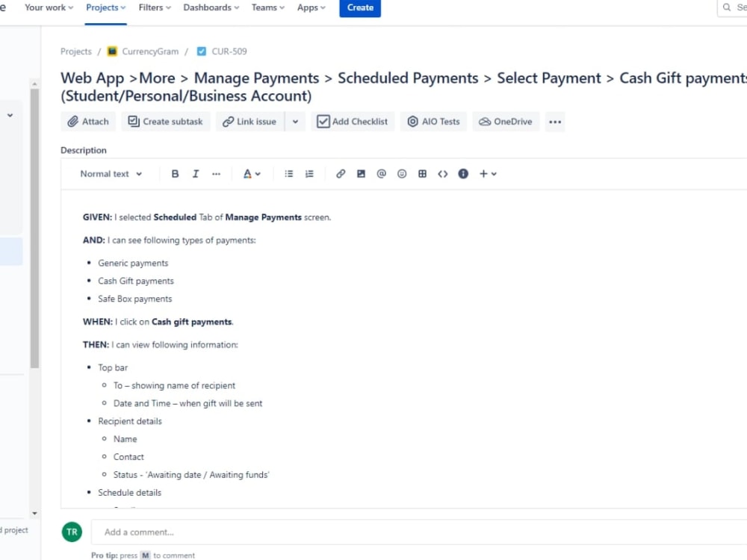This screenshot has width=747, height=560.
Task: Open the info panel icon in the toolbar
Action: [x=463, y=173]
